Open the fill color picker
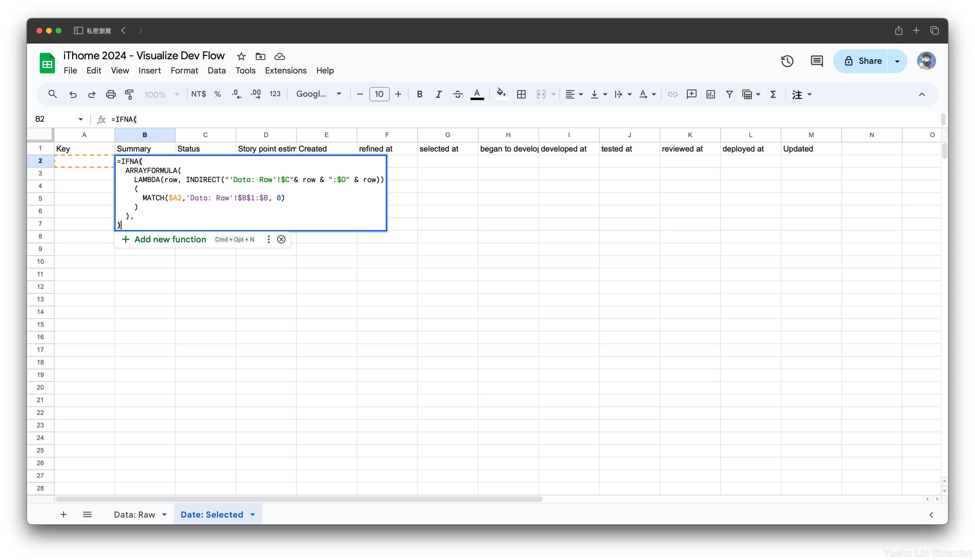 501,94
